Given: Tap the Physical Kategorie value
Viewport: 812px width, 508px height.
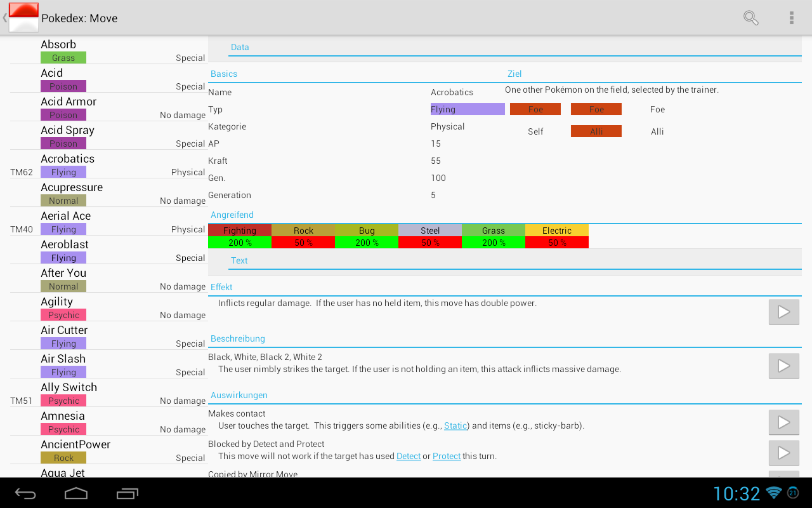Looking at the screenshot, I should tap(448, 126).
